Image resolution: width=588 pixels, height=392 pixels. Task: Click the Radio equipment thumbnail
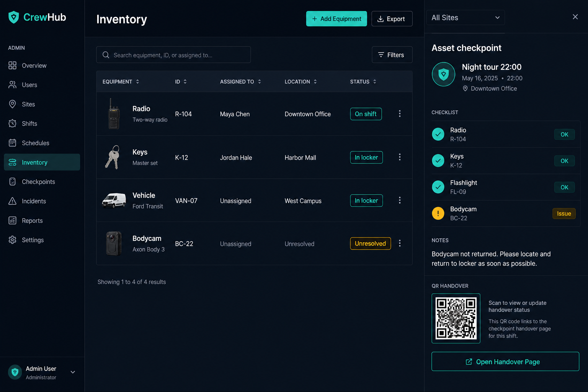pos(114,114)
